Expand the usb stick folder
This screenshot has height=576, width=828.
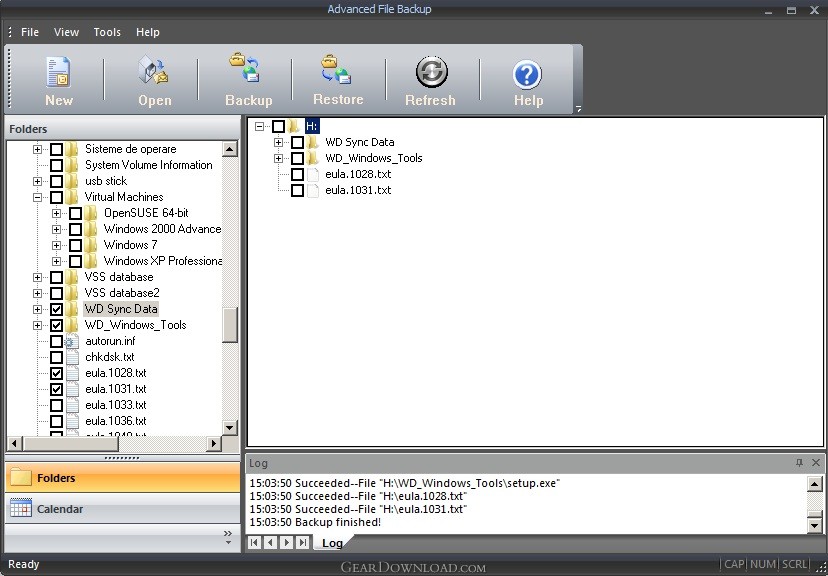37,182
